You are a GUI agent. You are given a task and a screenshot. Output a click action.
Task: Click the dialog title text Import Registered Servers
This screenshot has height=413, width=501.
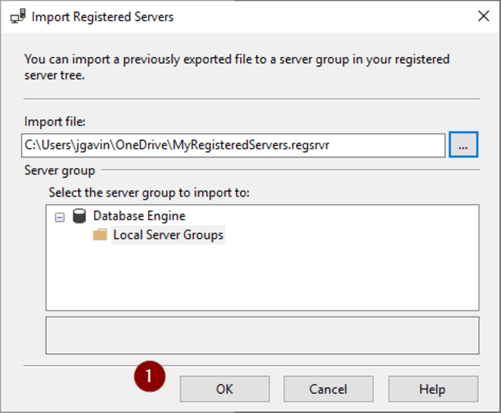(x=102, y=17)
